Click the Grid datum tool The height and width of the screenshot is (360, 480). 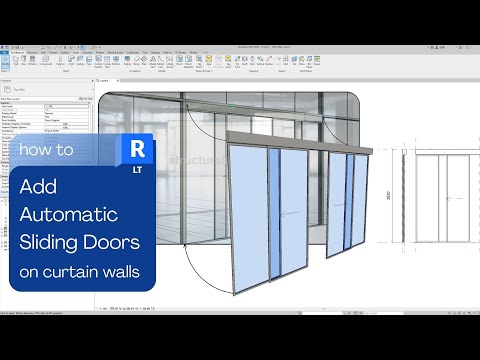[x=286, y=60]
